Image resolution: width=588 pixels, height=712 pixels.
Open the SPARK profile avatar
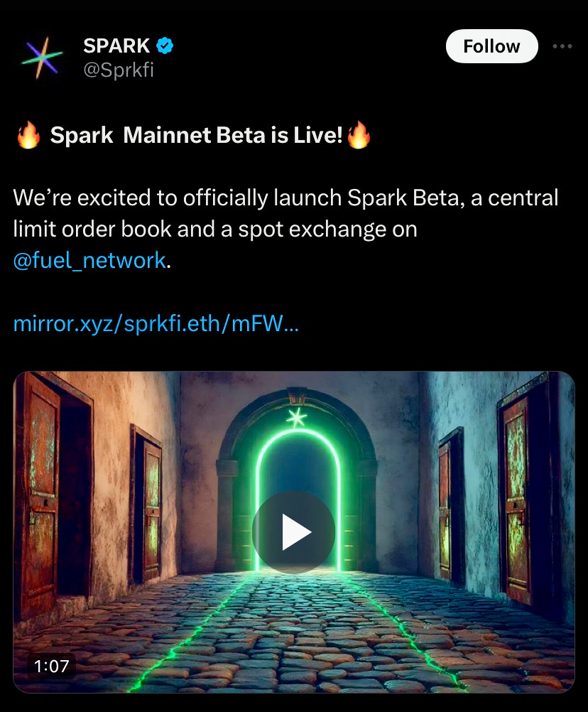click(42, 58)
